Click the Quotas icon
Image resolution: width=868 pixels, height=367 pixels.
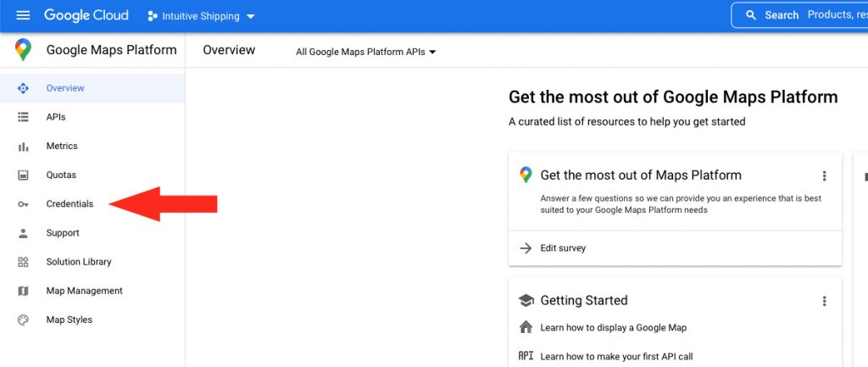point(23,175)
